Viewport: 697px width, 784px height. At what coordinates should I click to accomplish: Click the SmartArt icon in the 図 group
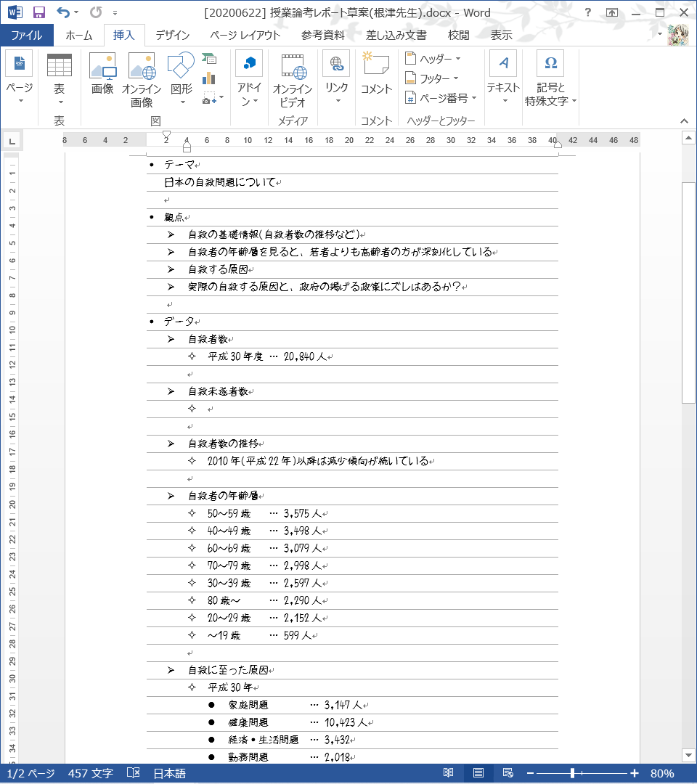click(x=210, y=60)
